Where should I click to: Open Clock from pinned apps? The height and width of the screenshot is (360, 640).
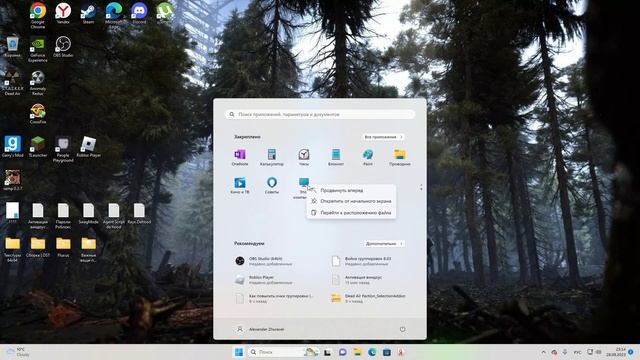(x=304, y=157)
